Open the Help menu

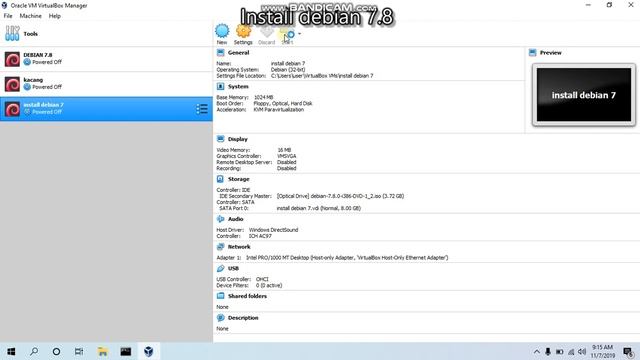55,16
